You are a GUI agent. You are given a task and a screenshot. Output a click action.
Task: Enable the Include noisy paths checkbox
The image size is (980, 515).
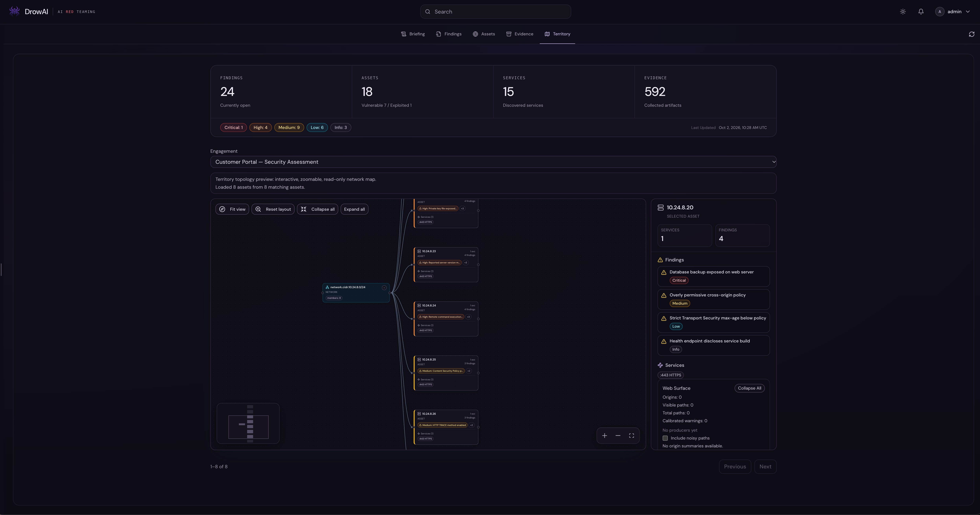pos(665,438)
